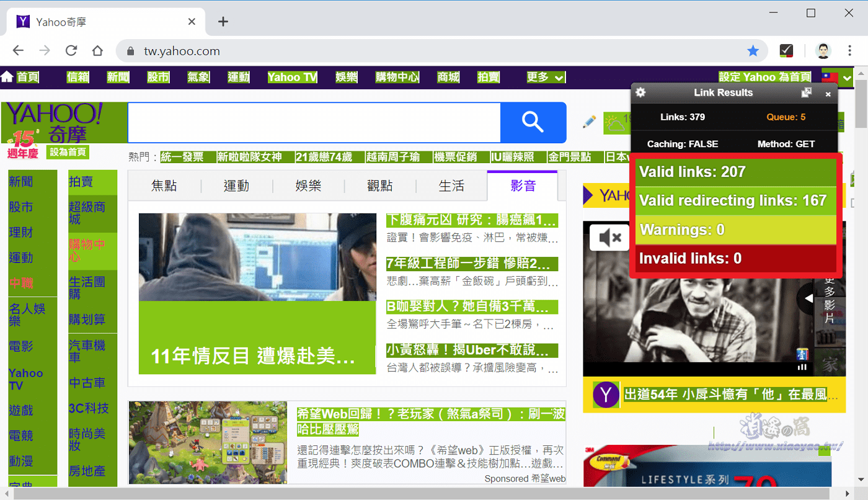Open the browser home page icon
This screenshot has width=868, height=500.
97,51
